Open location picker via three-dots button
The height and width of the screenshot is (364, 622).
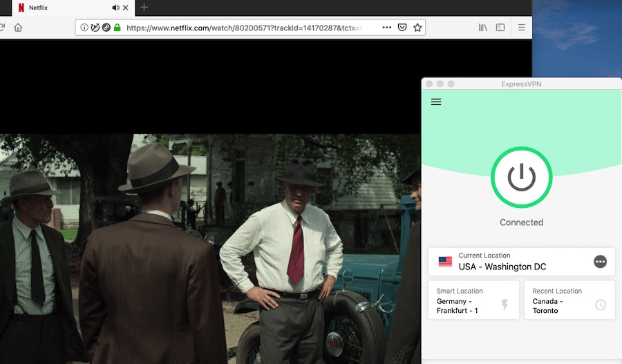[600, 262]
